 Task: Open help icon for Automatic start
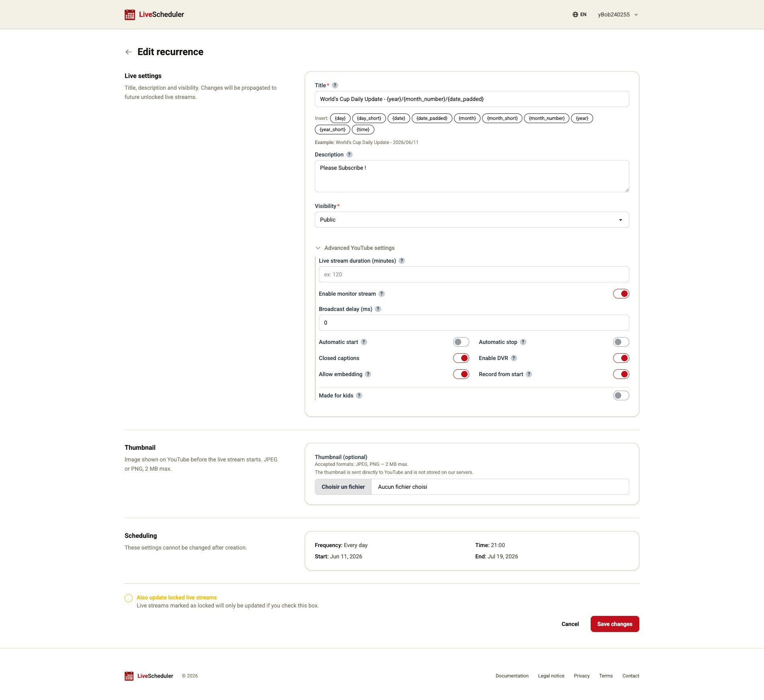coord(364,342)
